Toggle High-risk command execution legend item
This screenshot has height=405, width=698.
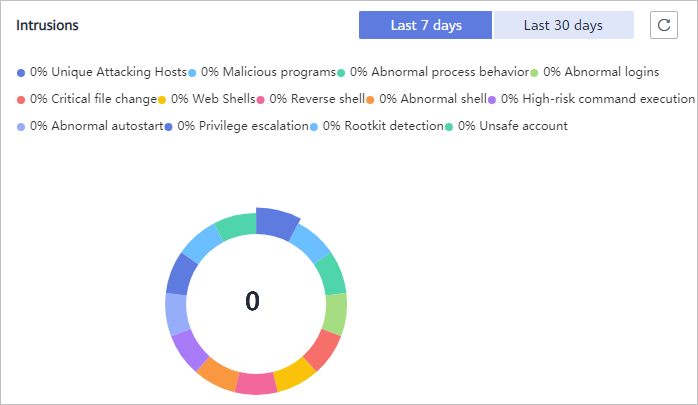(591, 99)
